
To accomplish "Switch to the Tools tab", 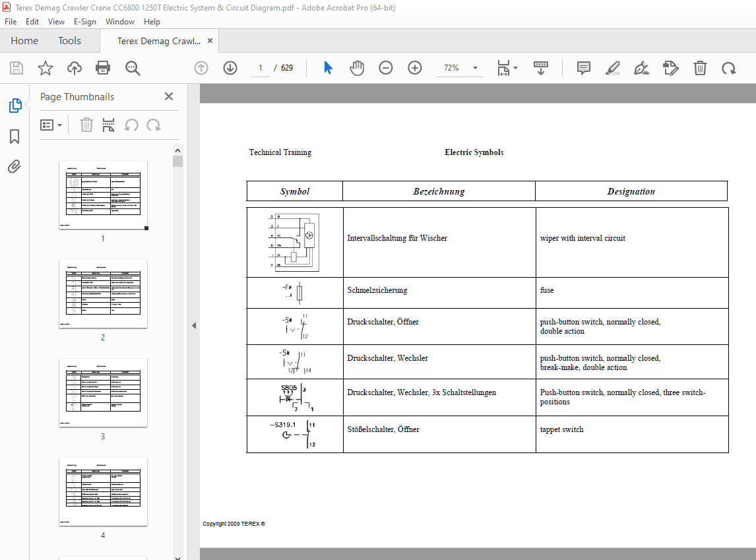I will point(69,41).
